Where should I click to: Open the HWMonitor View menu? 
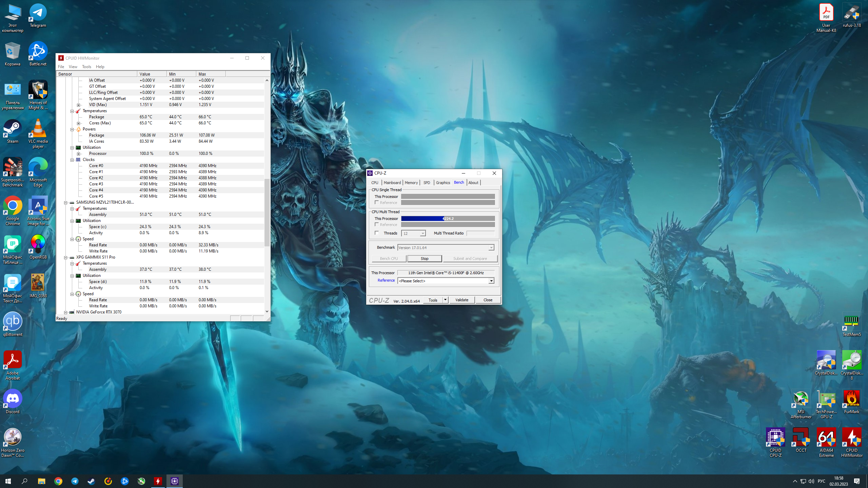pyautogui.click(x=73, y=67)
